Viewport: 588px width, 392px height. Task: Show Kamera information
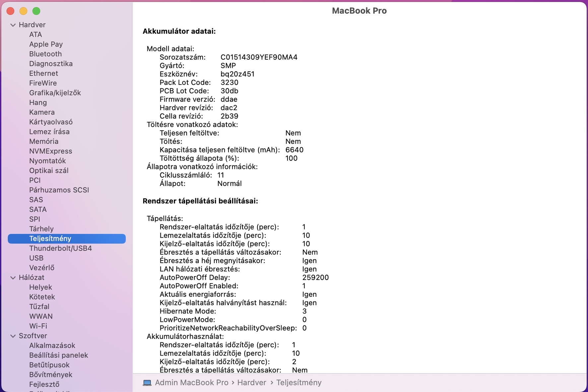[x=42, y=112]
